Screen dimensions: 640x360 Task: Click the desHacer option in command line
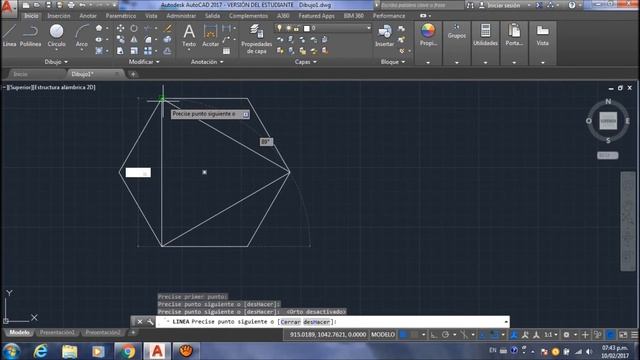(x=316, y=322)
